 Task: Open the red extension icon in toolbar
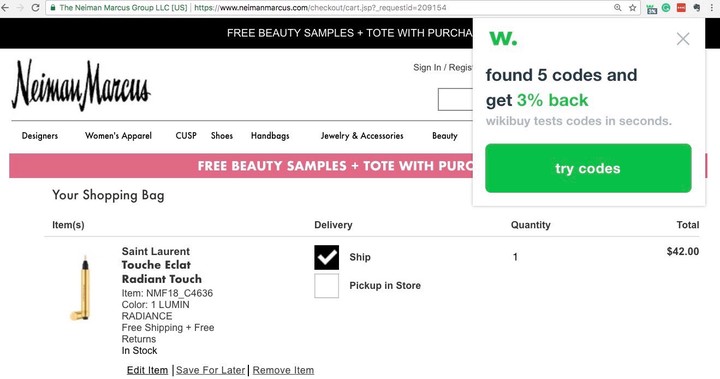pos(681,8)
